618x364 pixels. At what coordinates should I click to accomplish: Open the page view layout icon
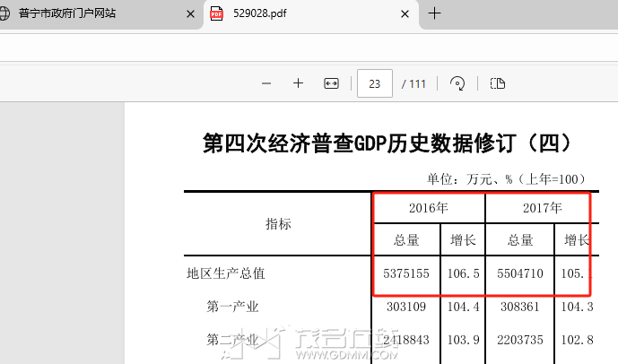(x=498, y=83)
